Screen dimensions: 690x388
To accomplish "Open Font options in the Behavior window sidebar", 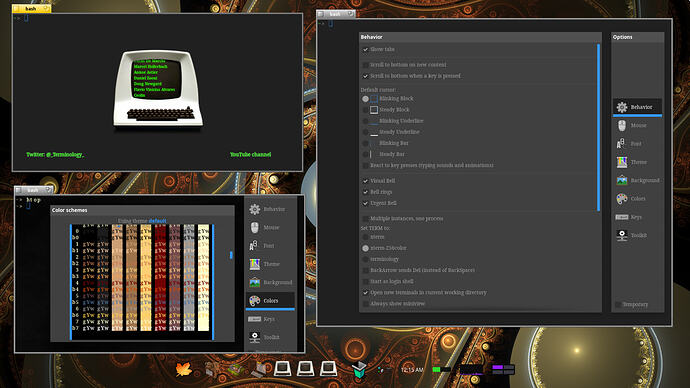I will coord(637,144).
